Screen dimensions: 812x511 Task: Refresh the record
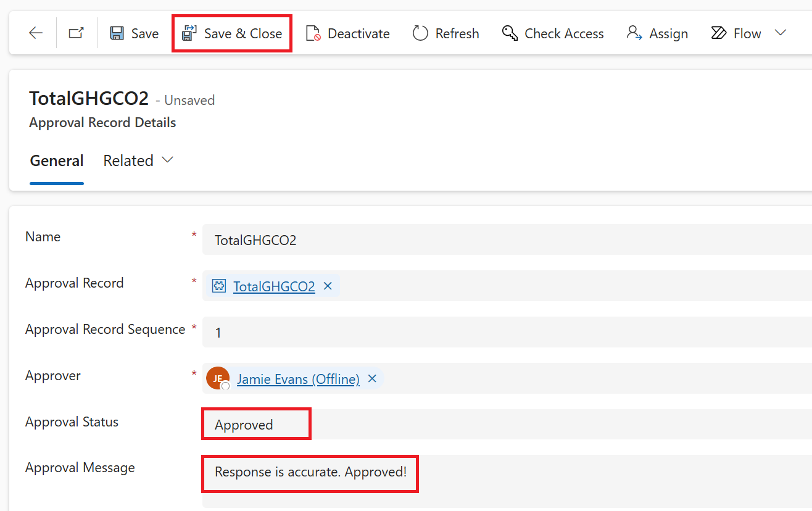(445, 33)
